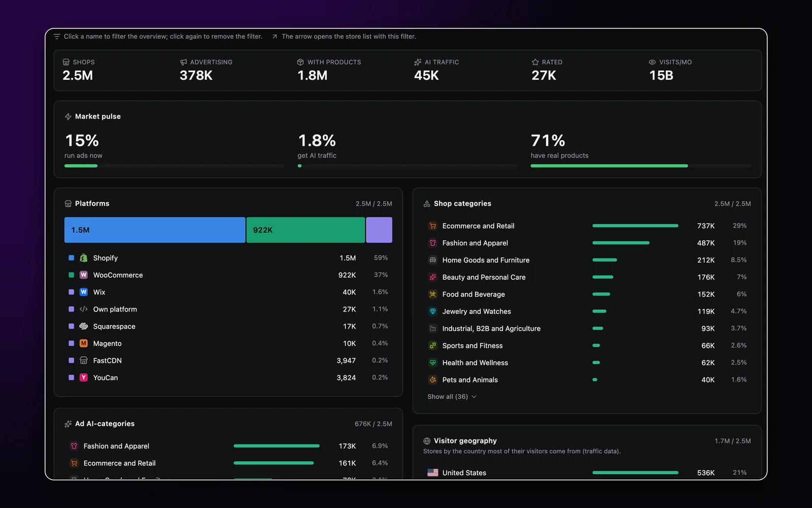Click the Sports and Fitness icon
The width and height of the screenshot is (812, 508).
pos(433,345)
